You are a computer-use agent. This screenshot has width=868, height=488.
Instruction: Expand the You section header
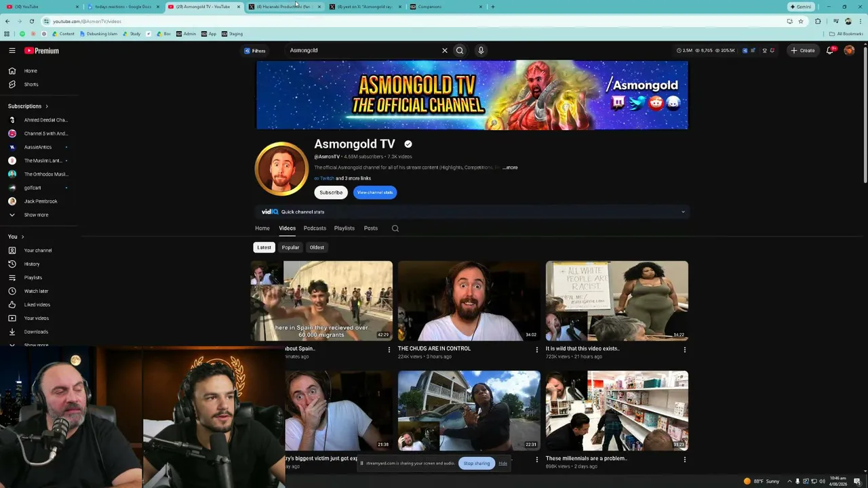pyautogui.click(x=16, y=237)
